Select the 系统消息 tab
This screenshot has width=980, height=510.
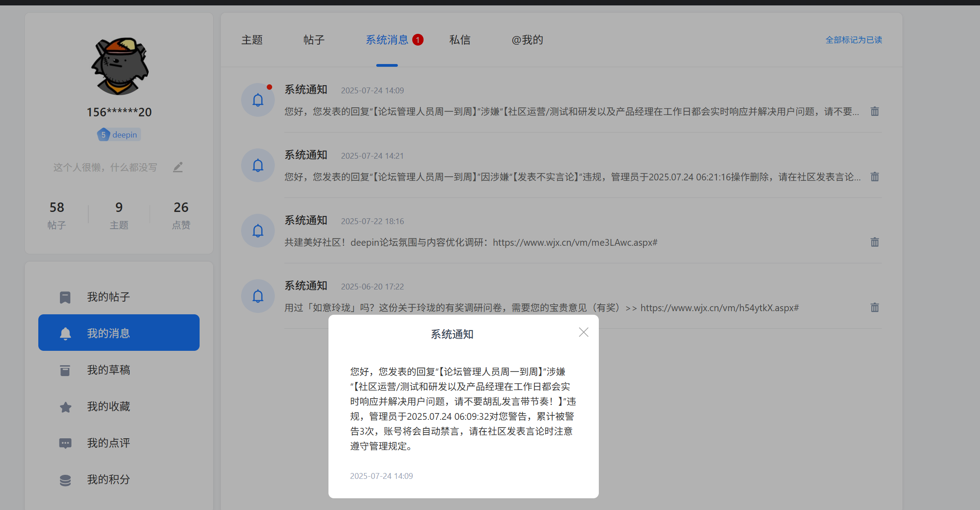[x=387, y=40]
